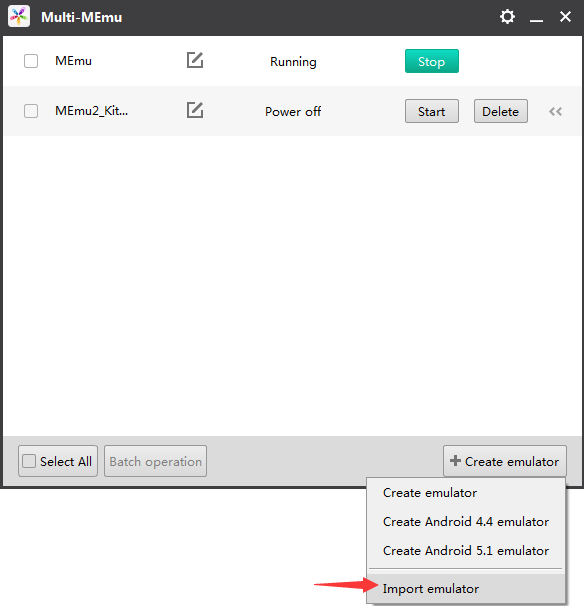
Task: Choose Create Android 4.4 emulator
Action: (466, 522)
